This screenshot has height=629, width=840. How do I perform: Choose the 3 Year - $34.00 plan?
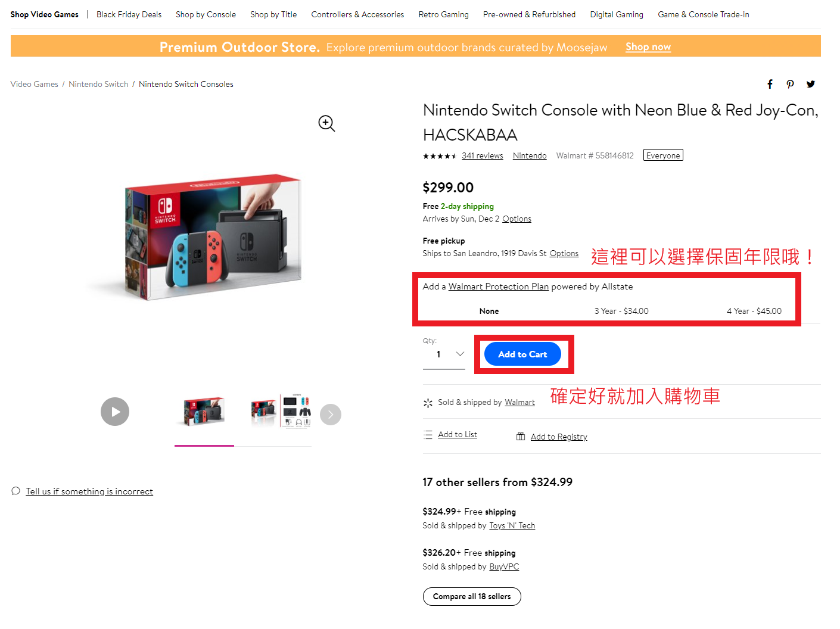(621, 311)
